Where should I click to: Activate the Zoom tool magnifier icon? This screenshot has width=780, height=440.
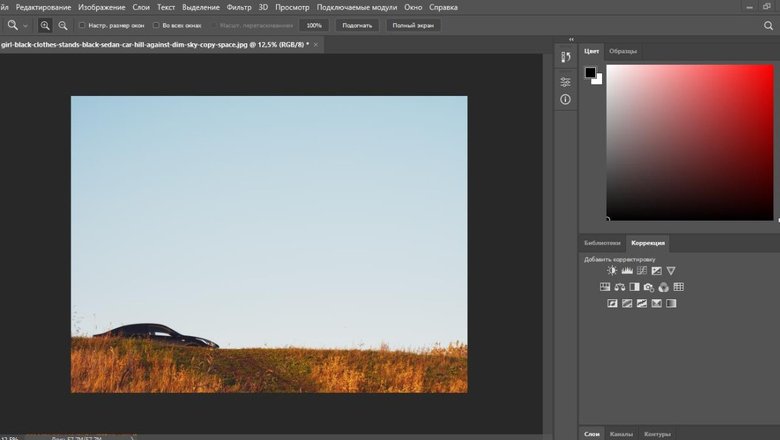pos(12,25)
